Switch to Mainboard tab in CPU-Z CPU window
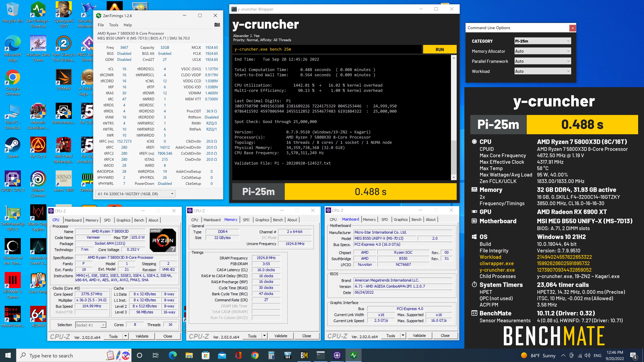644x362 pixels. tap(73, 220)
